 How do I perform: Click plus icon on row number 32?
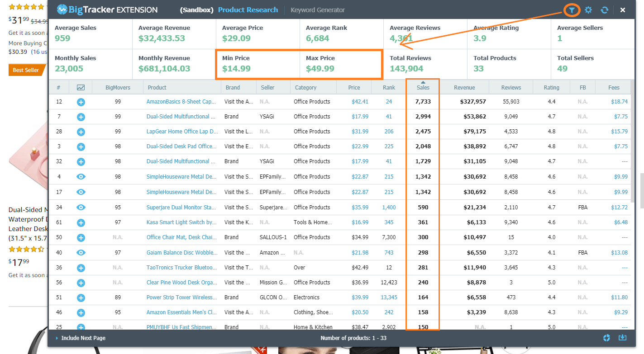[x=81, y=162]
